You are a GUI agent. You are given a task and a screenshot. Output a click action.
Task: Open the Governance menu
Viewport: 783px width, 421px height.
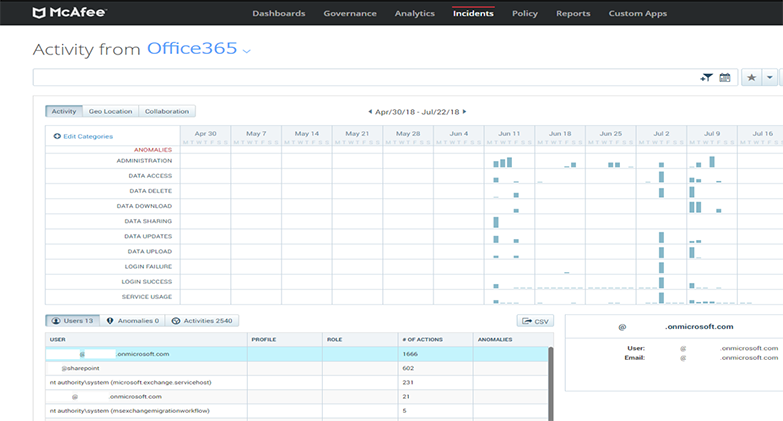pyautogui.click(x=350, y=13)
